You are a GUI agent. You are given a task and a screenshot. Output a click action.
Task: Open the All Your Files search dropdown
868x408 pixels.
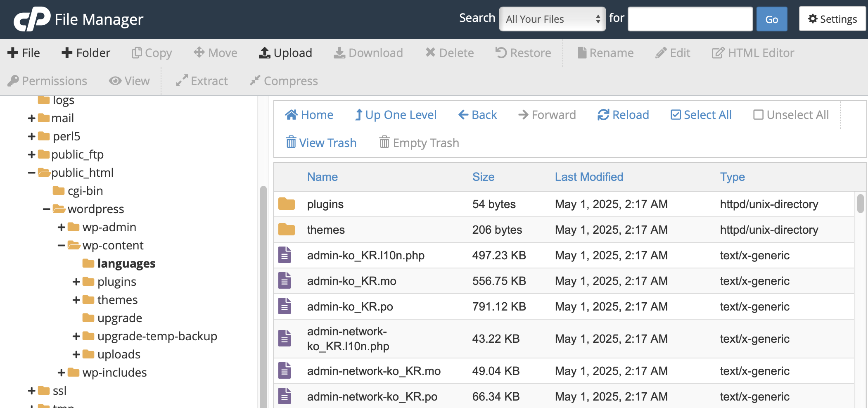[x=553, y=19]
